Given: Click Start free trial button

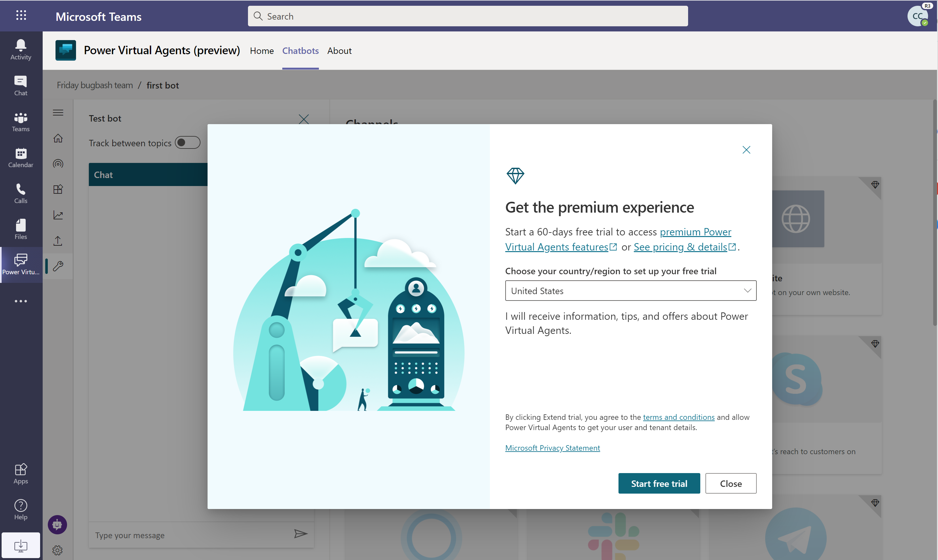Looking at the screenshot, I should 659,483.
